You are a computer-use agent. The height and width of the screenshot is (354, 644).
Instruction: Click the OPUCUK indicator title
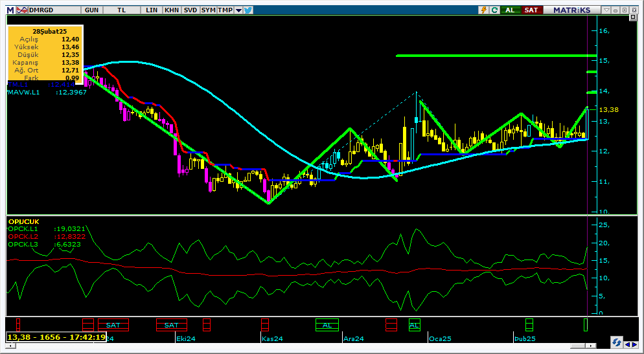coord(23,221)
